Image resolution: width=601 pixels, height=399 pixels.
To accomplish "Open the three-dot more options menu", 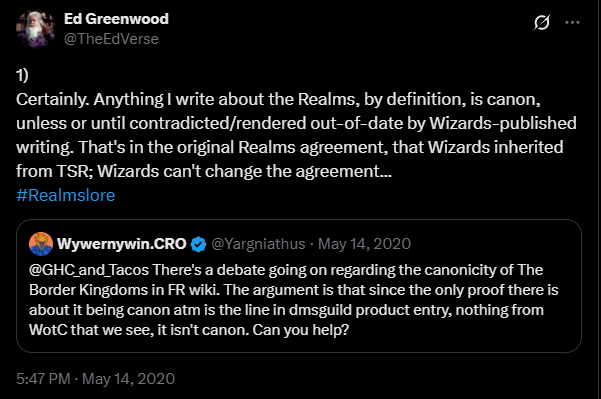I will click(572, 22).
